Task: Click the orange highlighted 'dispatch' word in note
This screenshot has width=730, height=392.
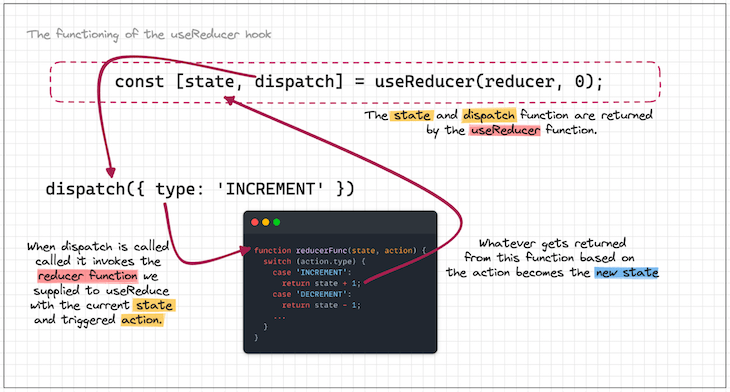Action: (x=489, y=115)
